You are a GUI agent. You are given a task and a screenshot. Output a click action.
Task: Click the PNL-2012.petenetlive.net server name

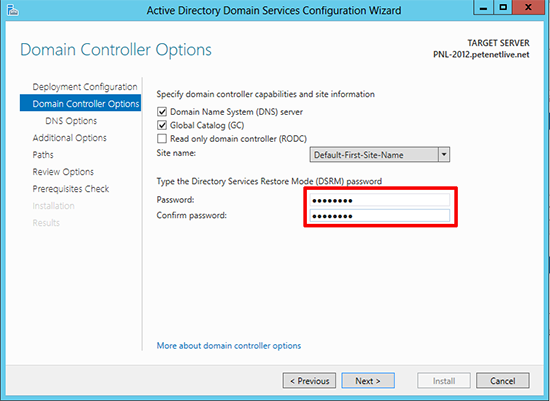(481, 55)
